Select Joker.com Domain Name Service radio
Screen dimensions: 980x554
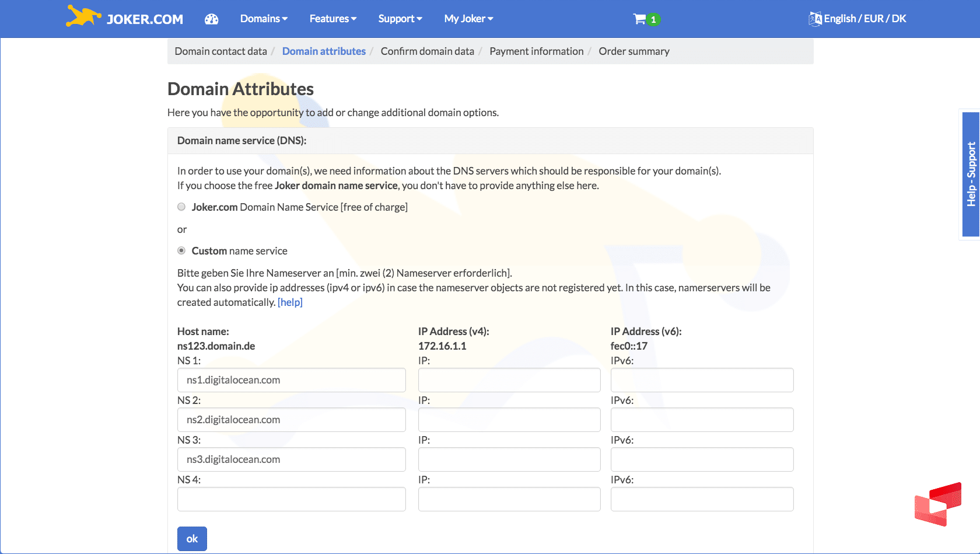point(181,207)
